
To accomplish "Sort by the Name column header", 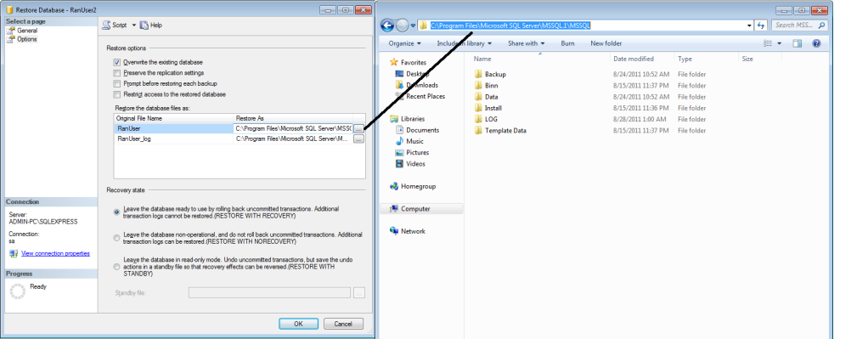I will tap(539, 59).
